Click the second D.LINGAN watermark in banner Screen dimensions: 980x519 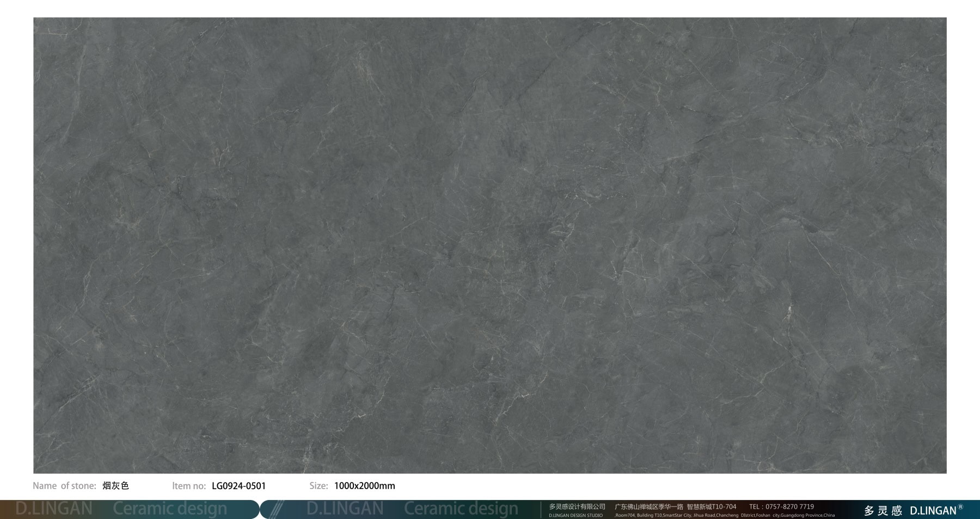pos(345,509)
